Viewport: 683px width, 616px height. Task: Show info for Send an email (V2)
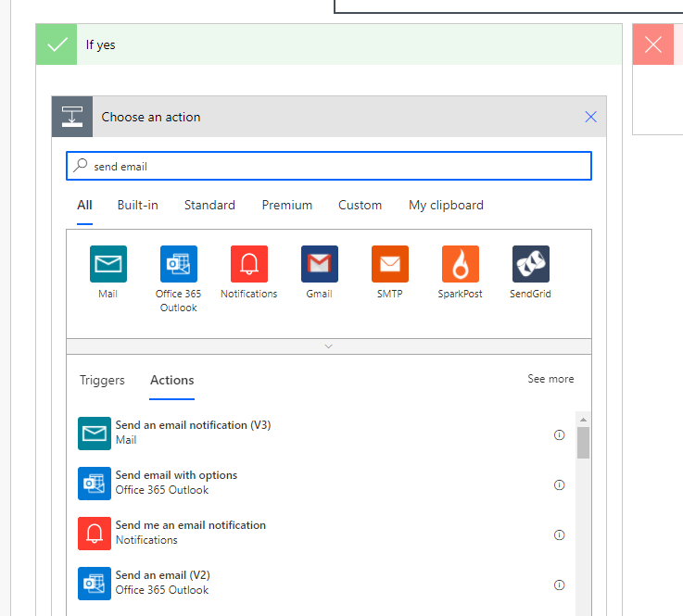[560, 585]
